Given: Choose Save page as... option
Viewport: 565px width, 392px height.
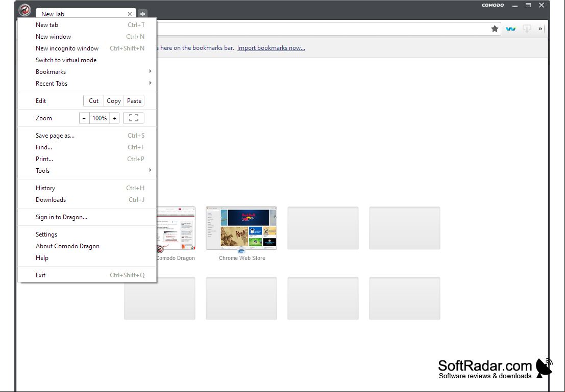Looking at the screenshot, I should pos(87,136).
